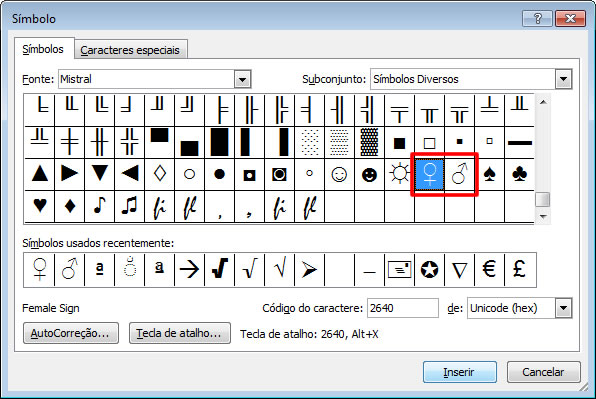The width and height of the screenshot is (596, 399).
Task: Select the female sign symbol in the grid
Action: coord(430,174)
